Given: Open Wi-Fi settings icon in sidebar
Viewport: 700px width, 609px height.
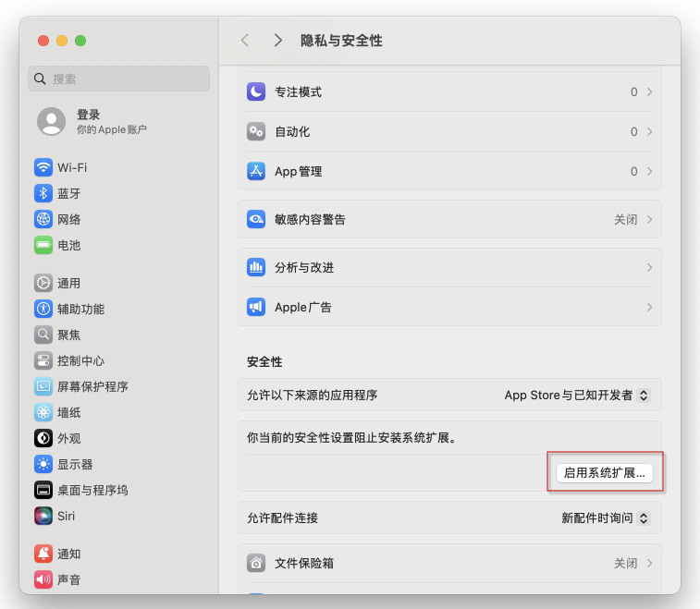Looking at the screenshot, I should click(x=43, y=168).
